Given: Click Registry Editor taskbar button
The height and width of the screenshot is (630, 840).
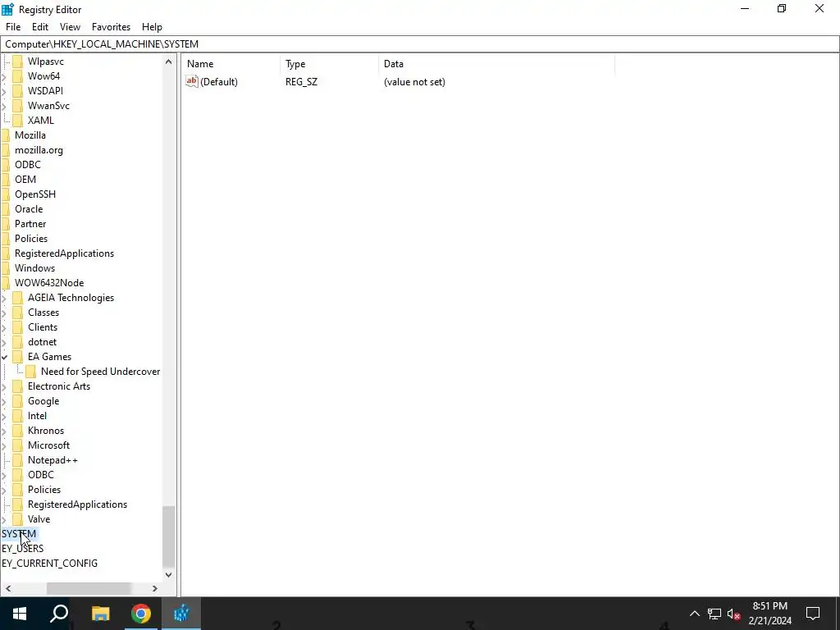Looking at the screenshot, I should 181,614.
